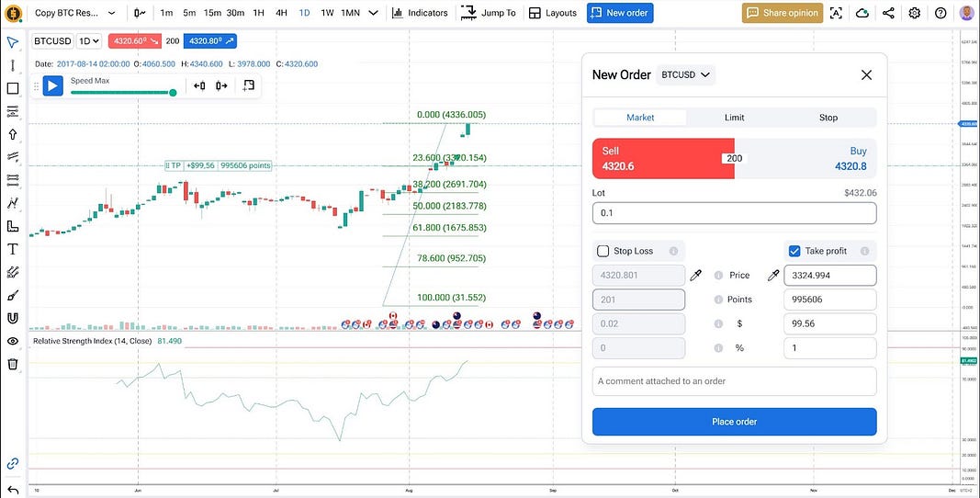980x498 pixels.
Task: Select the Limit order tab
Action: [735, 117]
